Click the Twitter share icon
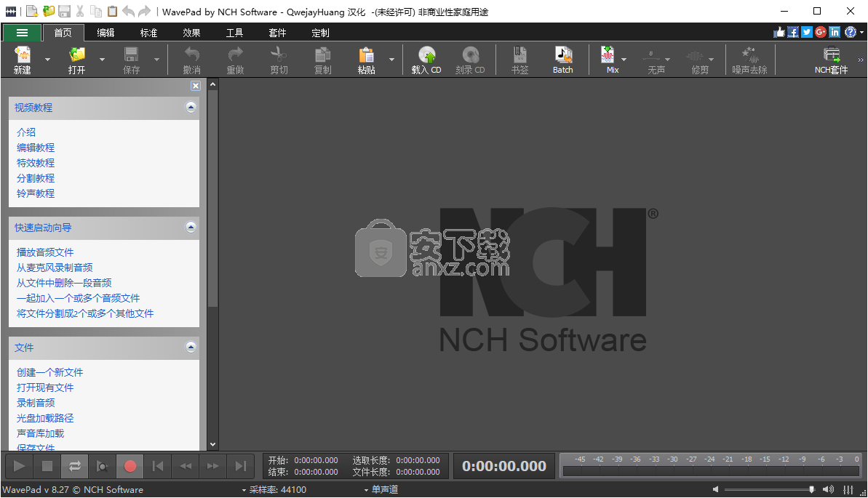This screenshot has height=498, width=868. (x=807, y=32)
